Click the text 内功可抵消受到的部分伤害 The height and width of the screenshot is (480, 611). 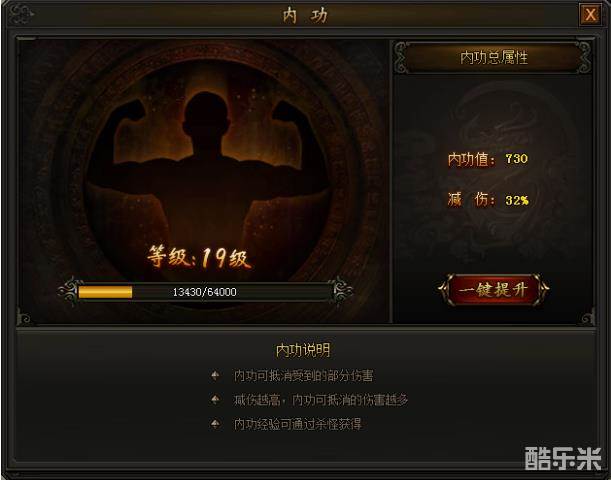point(303,376)
